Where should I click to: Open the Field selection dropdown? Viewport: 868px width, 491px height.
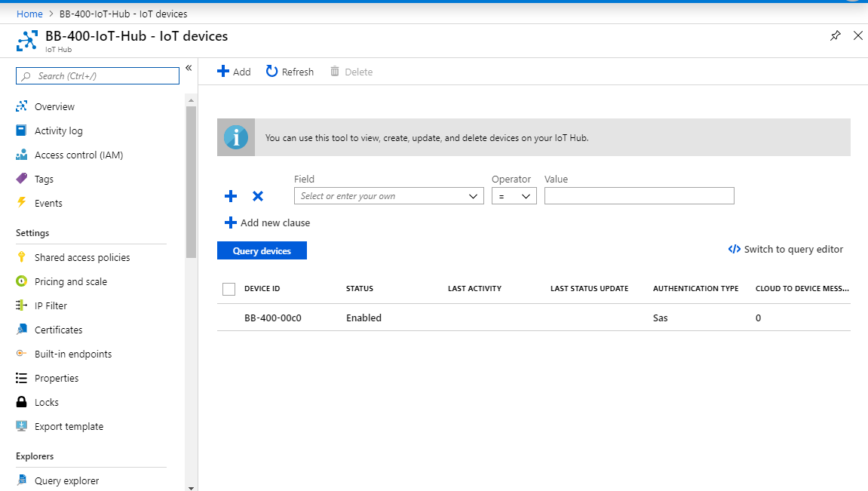coord(388,195)
